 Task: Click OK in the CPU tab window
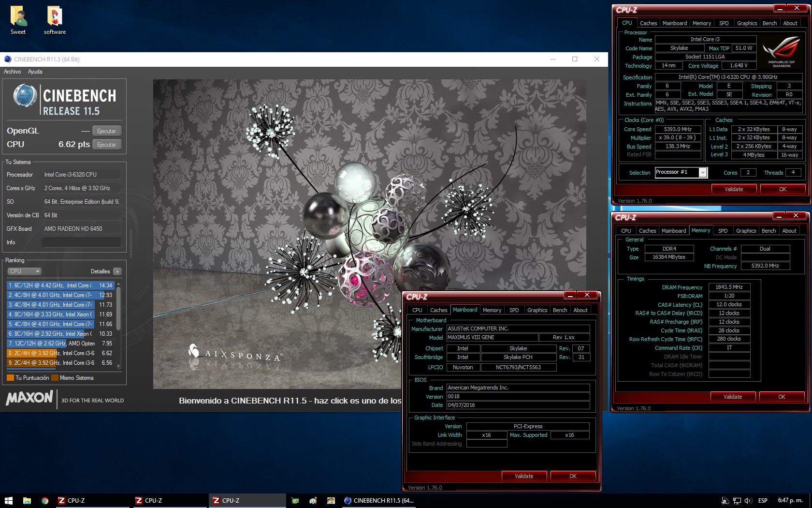[x=783, y=189]
